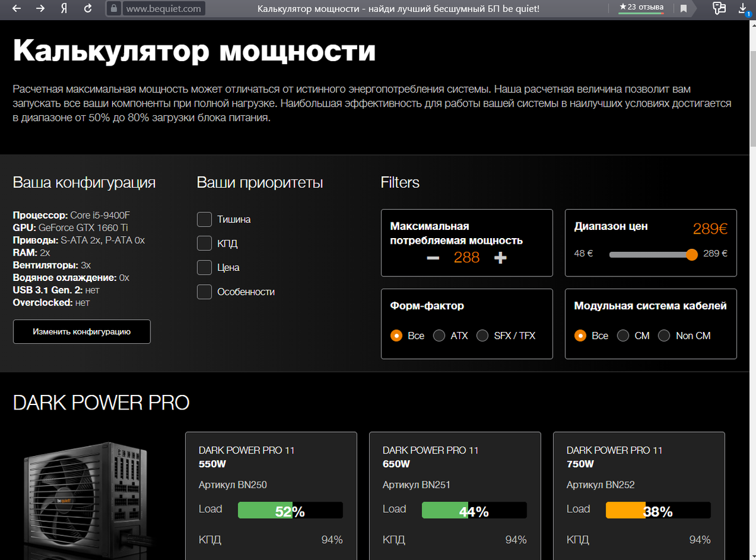Click Приводы: S-ATA 2x, P-ATA 0x line

coord(79,240)
